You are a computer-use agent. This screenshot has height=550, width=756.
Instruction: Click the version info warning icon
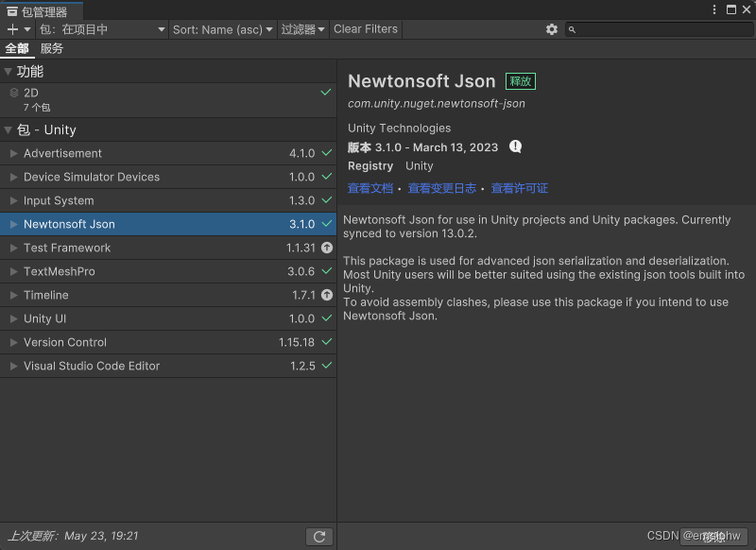tap(515, 146)
